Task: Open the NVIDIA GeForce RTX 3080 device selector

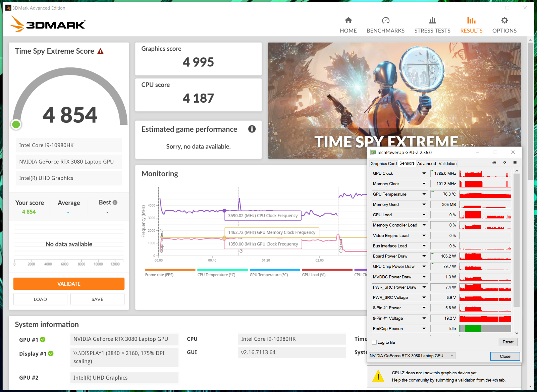Action: [412, 356]
